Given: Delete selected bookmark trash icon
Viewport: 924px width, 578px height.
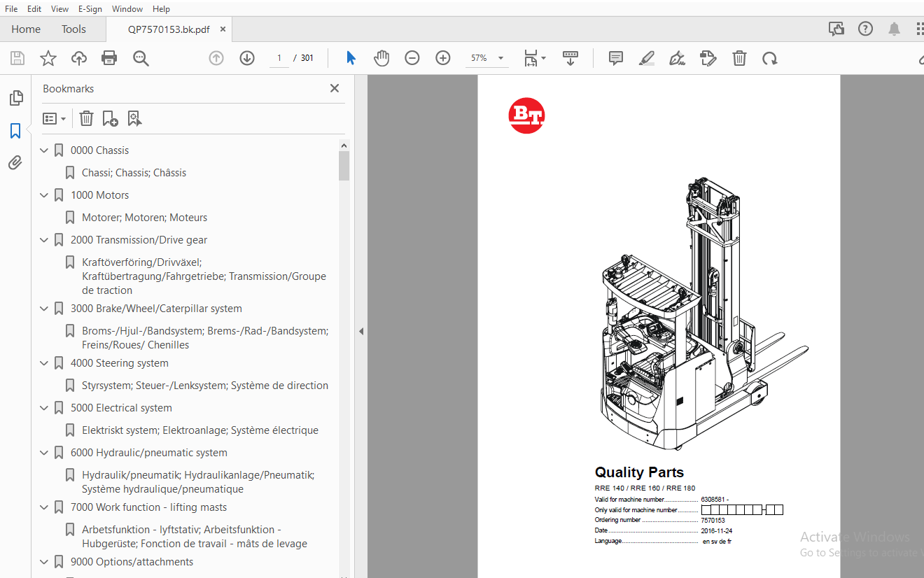Looking at the screenshot, I should pyautogui.click(x=86, y=118).
